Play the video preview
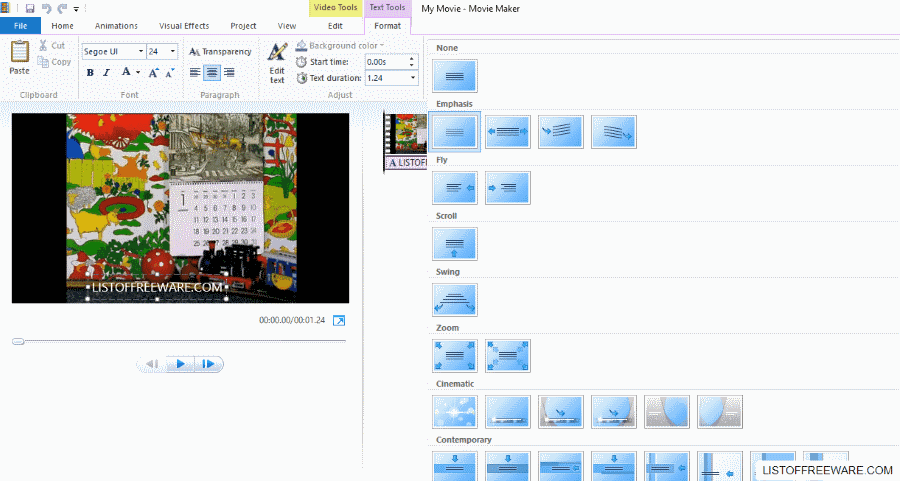The image size is (900, 481). point(180,364)
